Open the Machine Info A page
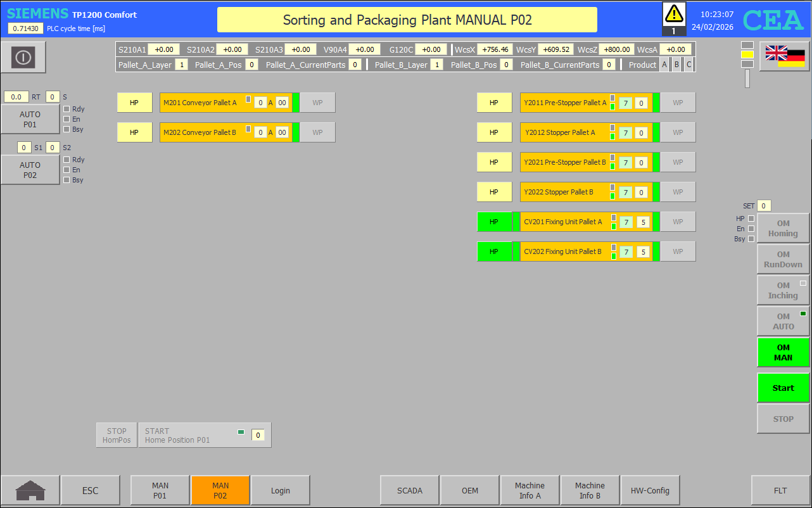This screenshot has height=508, width=812. click(x=530, y=490)
